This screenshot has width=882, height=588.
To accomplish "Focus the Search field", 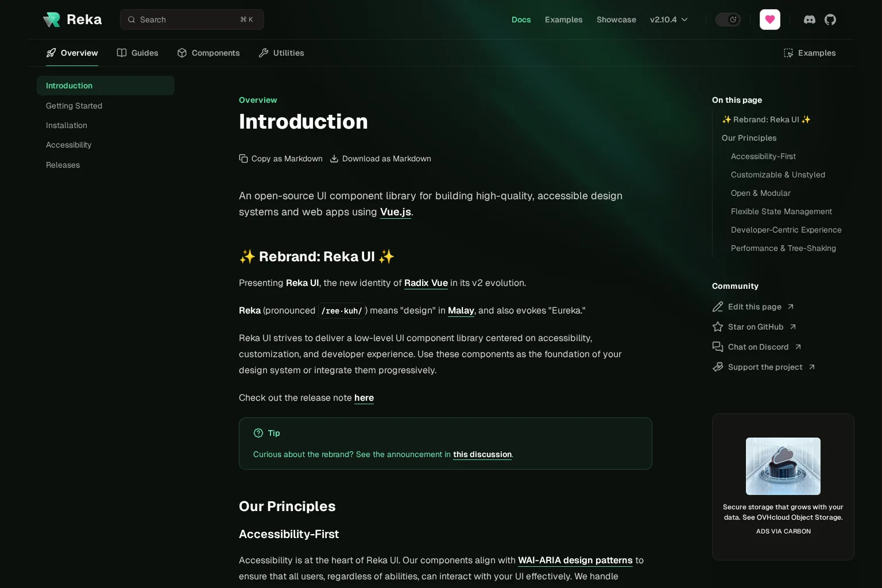I will tap(192, 20).
